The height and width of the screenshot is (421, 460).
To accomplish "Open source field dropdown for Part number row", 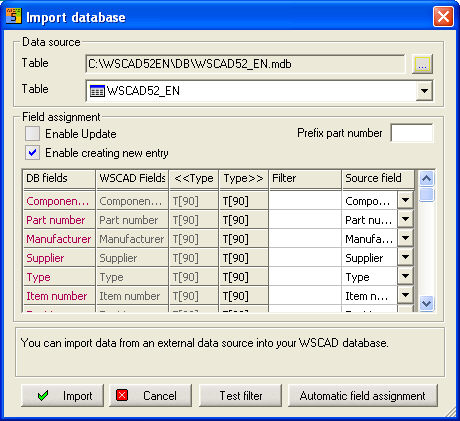I will pos(405,219).
